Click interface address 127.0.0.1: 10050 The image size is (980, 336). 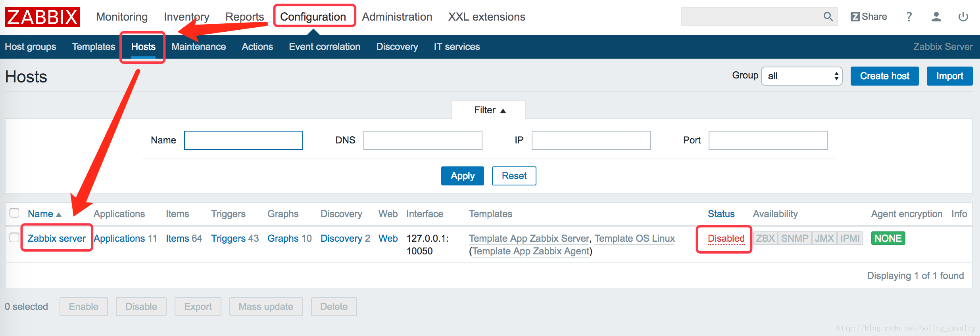click(x=427, y=244)
